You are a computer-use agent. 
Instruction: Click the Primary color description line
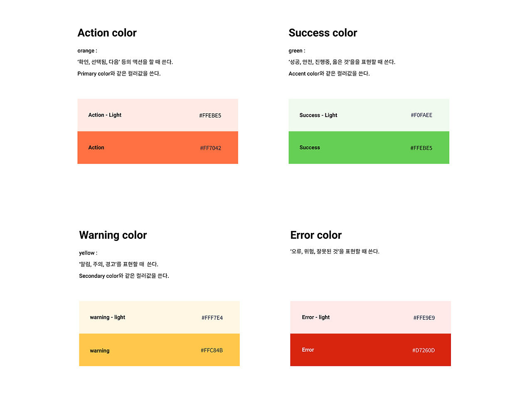[119, 74]
